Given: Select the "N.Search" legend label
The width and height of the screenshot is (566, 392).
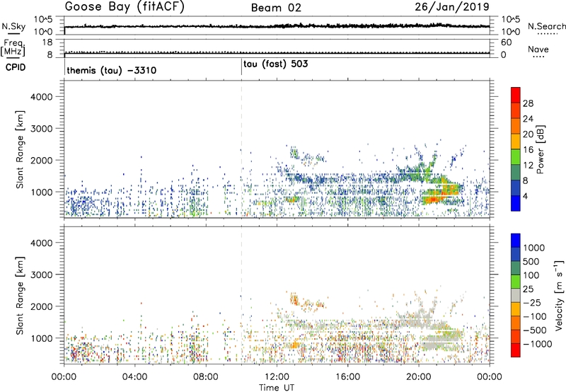Looking at the screenshot, I should 546,26.
